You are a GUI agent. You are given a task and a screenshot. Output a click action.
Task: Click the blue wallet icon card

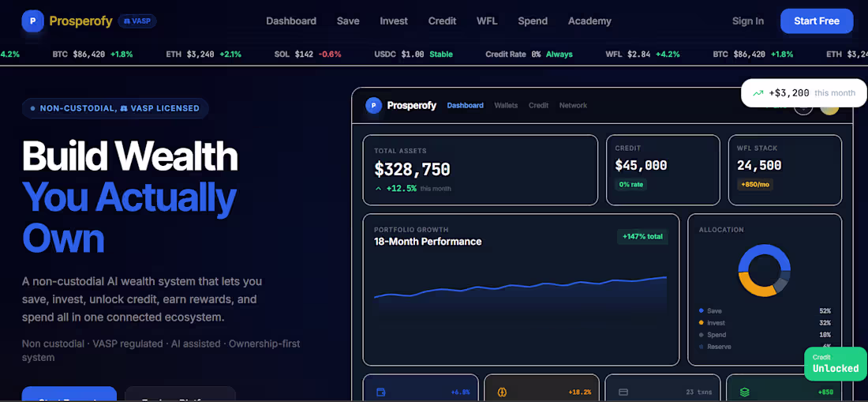pyautogui.click(x=381, y=392)
